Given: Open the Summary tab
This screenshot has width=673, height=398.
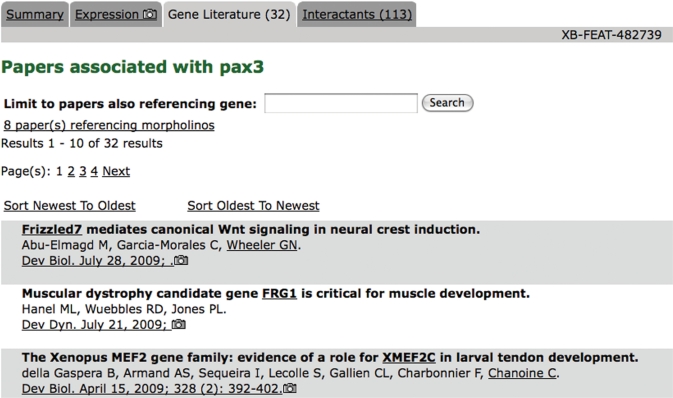Looking at the screenshot, I should point(35,15).
